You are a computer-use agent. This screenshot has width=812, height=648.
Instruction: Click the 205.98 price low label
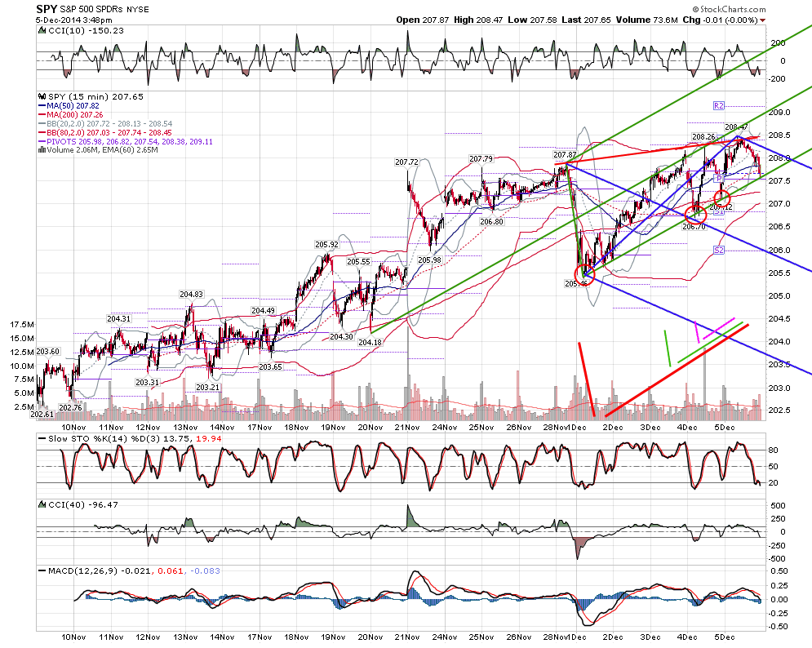(x=429, y=260)
